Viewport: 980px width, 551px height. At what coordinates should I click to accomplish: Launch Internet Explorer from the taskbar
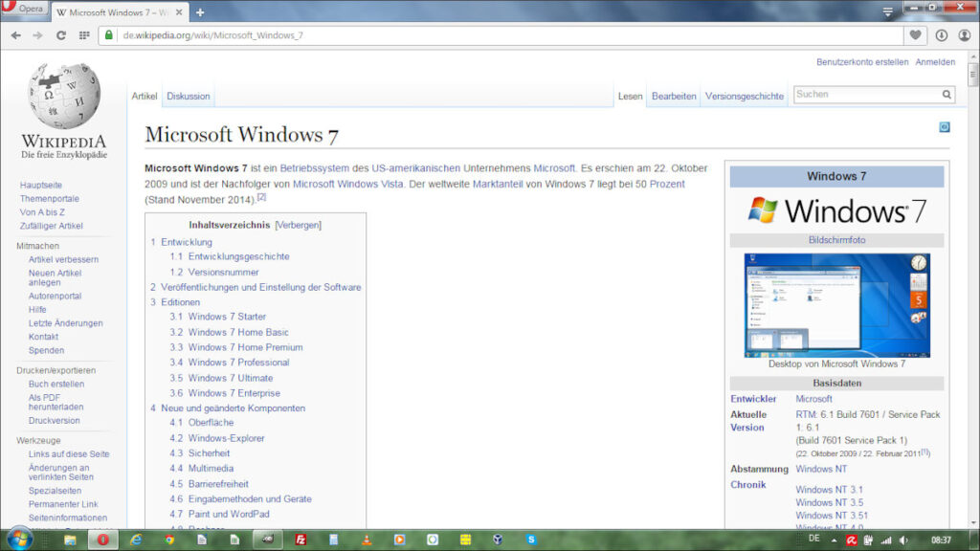[136, 540]
